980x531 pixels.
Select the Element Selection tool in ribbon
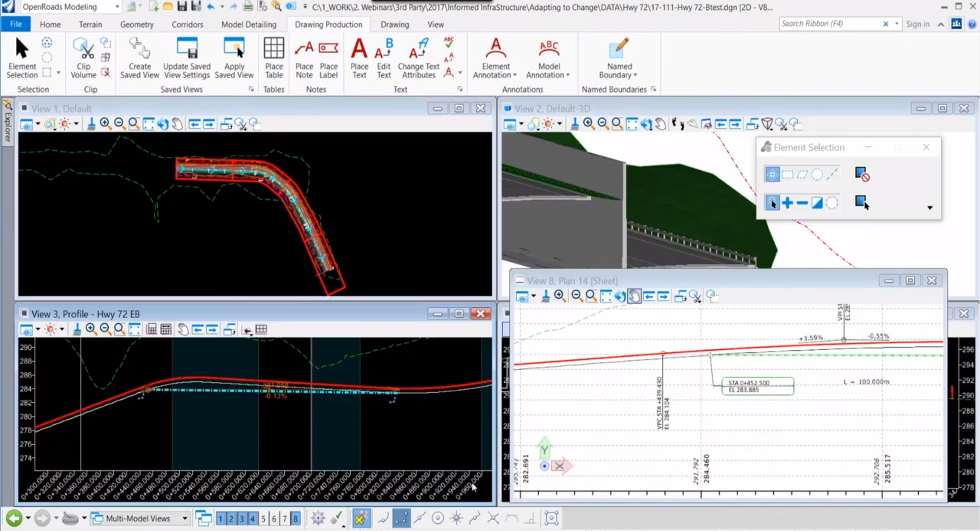pyautogui.click(x=22, y=58)
